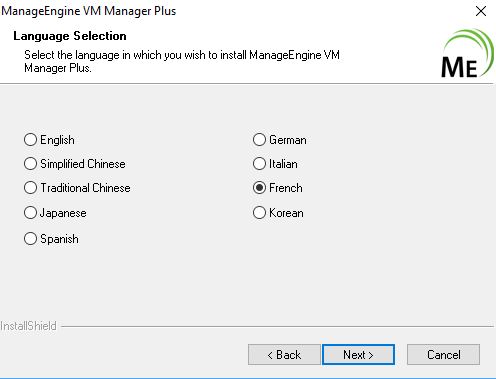Click the ManageEngine VM Manager Plus title
The height and width of the screenshot is (379, 496).
click(88, 11)
